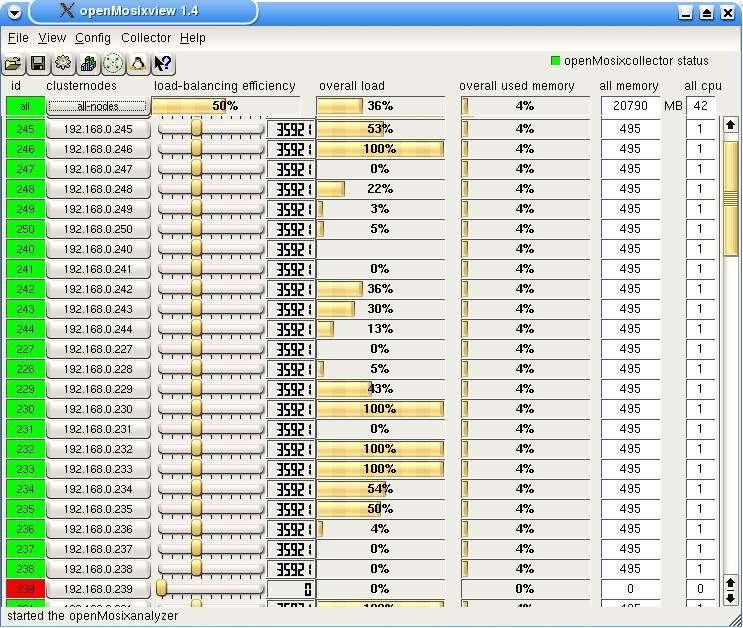Click the green 'all' id box

26,106
